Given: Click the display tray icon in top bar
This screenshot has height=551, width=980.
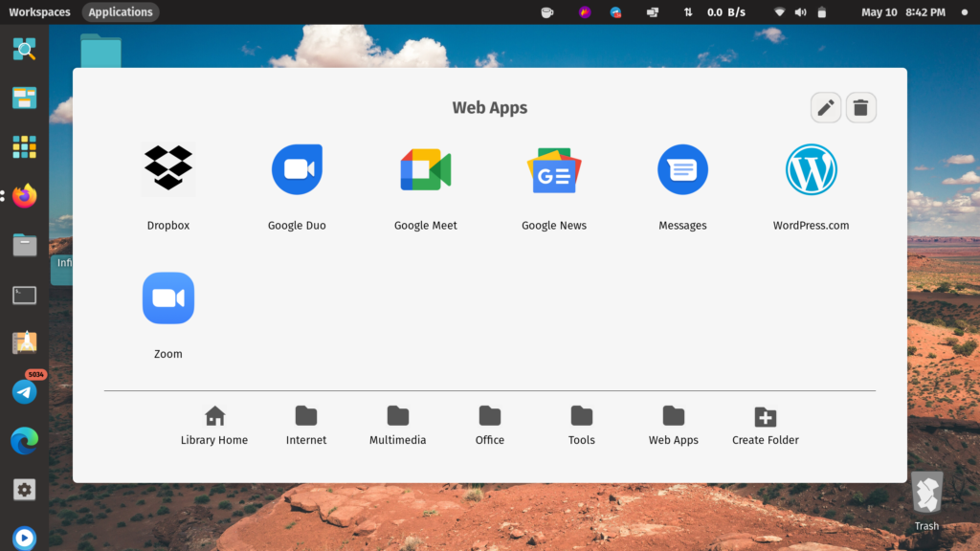Looking at the screenshot, I should [x=652, y=11].
